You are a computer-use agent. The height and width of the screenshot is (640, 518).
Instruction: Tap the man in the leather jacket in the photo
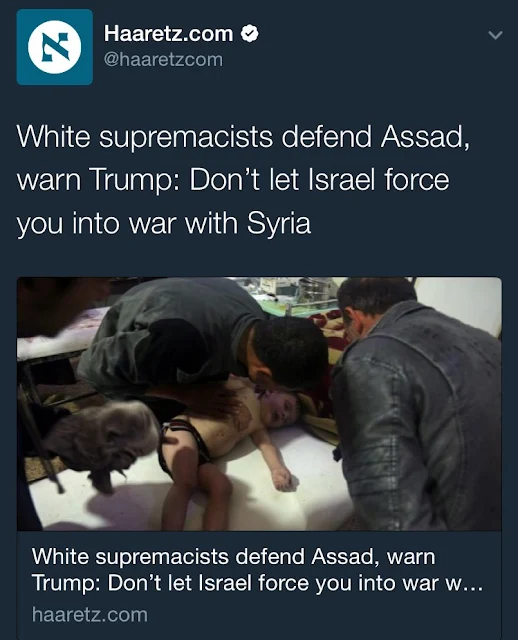coord(416,404)
